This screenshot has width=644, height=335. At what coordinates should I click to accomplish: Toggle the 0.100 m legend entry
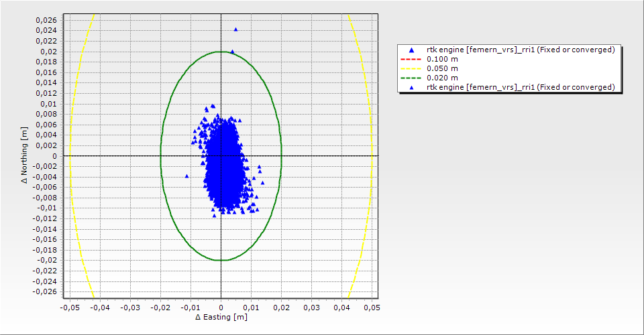pos(443,59)
